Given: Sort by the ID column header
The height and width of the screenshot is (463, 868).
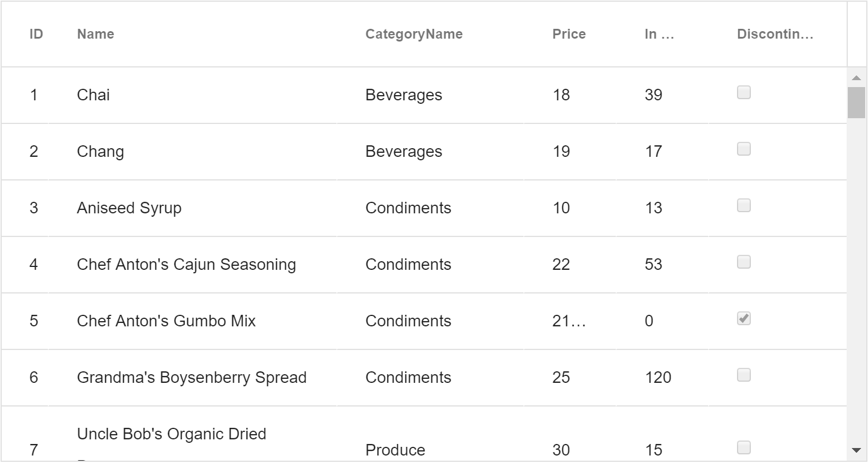Looking at the screenshot, I should [x=36, y=34].
